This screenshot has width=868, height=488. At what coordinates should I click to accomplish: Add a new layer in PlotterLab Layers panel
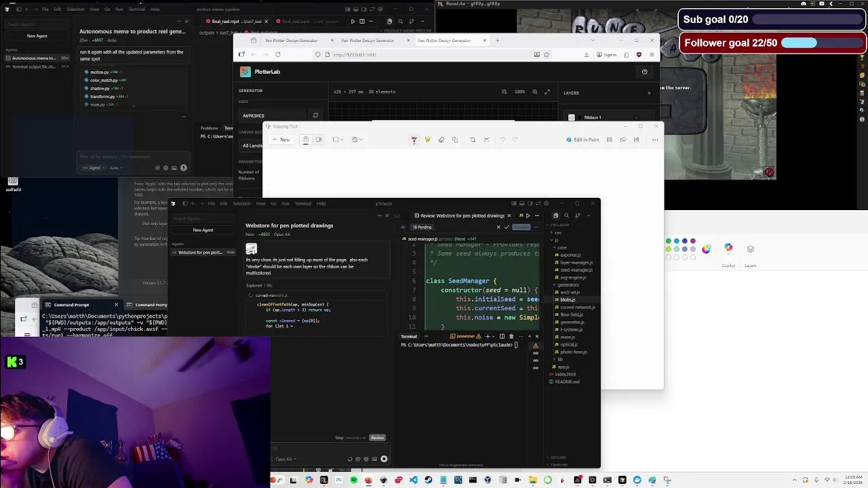point(648,93)
